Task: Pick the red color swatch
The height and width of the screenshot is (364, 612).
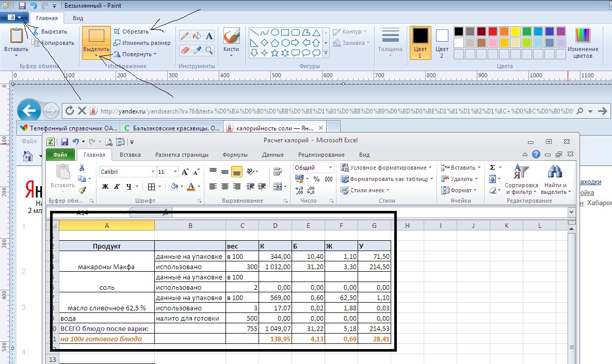Action: (x=493, y=31)
